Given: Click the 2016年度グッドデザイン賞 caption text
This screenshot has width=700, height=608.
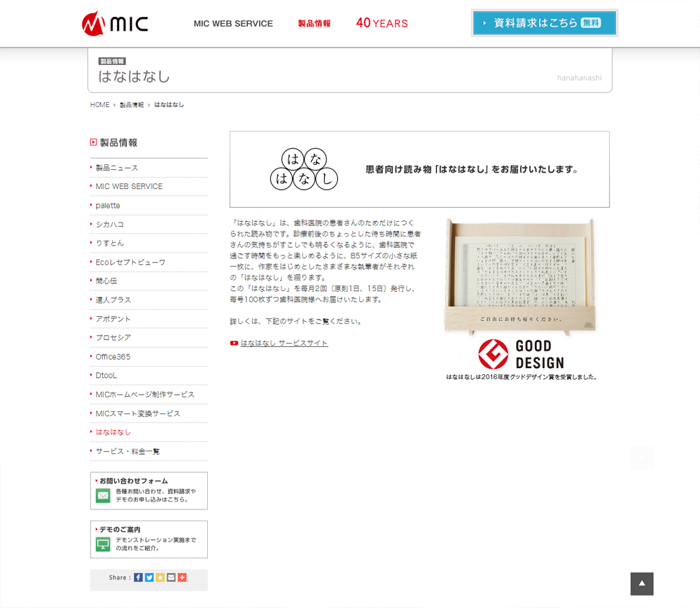Looking at the screenshot, I should (x=521, y=377).
